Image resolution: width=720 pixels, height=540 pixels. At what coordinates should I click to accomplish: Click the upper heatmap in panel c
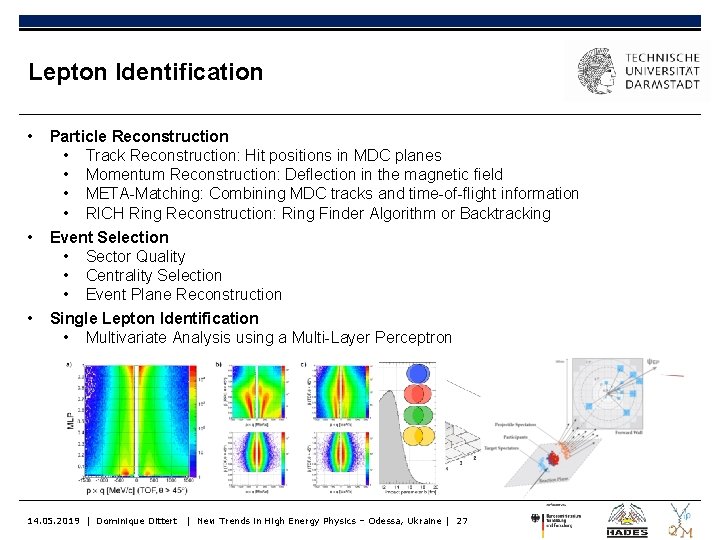[341, 392]
